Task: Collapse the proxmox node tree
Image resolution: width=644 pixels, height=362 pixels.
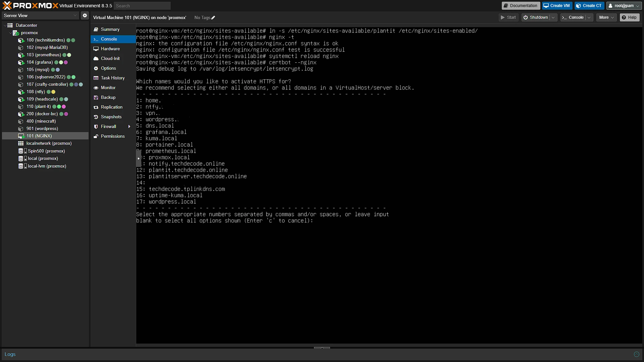Action: [x=10, y=33]
